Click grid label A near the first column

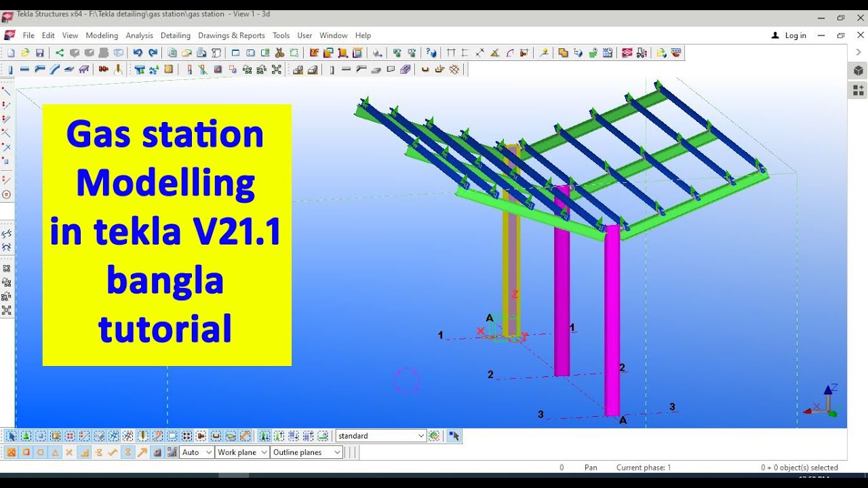(490, 318)
